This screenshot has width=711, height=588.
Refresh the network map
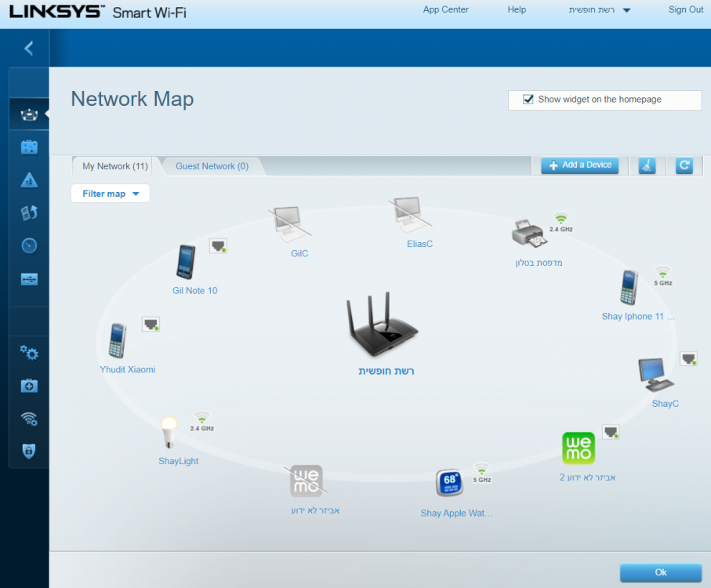coord(684,166)
